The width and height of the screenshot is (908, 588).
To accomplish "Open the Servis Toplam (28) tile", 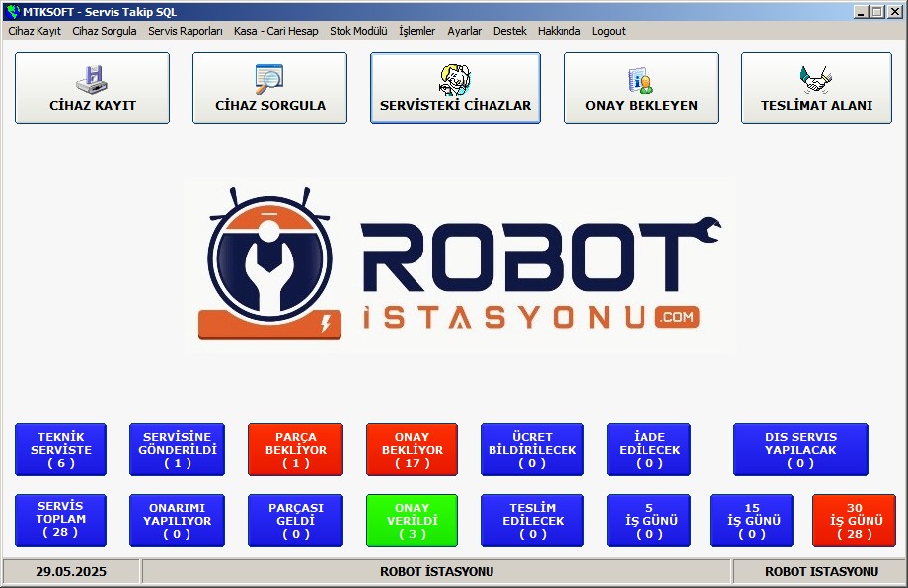I will click(60, 520).
